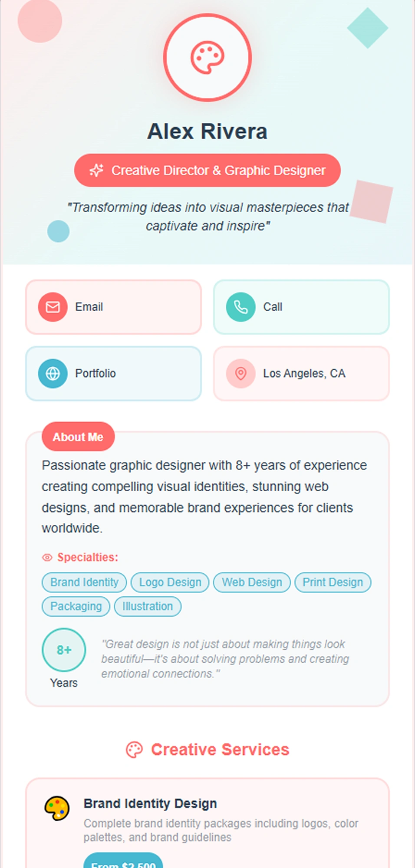Click the About Me label badge

coord(78,437)
